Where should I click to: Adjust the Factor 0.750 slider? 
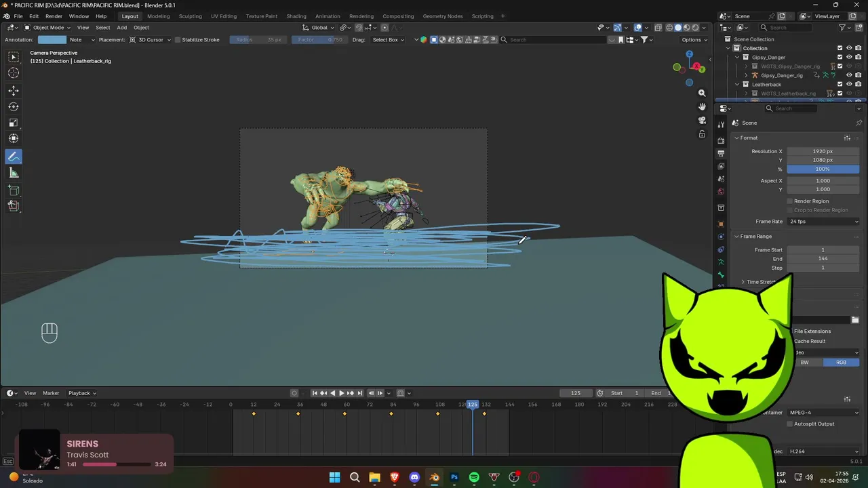pyautogui.click(x=319, y=39)
